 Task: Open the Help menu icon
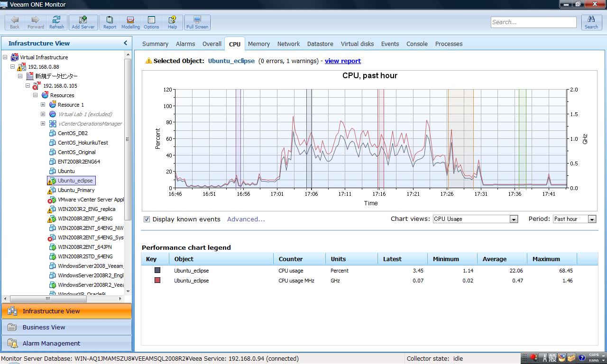coord(172,22)
